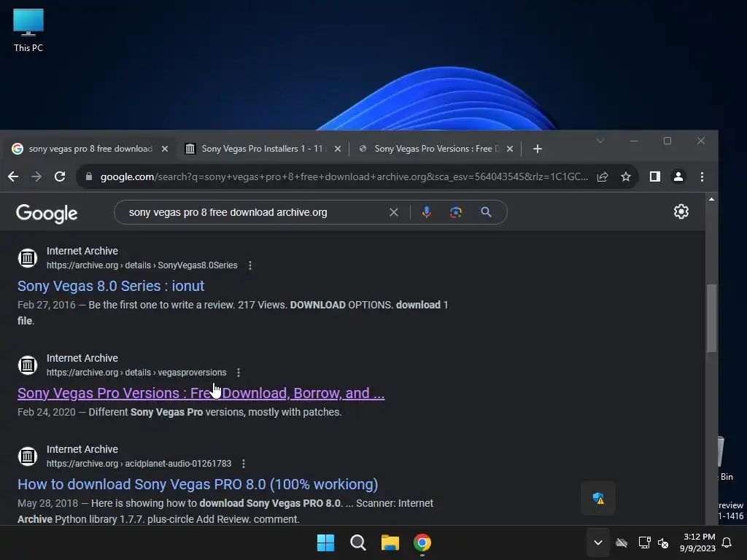Viewport: 747px width, 560px height.
Task: Click the Chrome address bar URL
Action: coord(344,176)
